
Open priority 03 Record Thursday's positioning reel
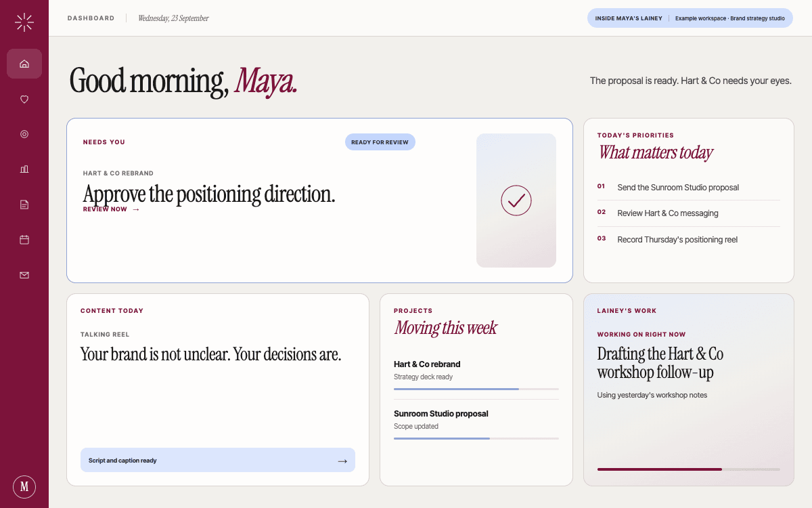[689, 240]
